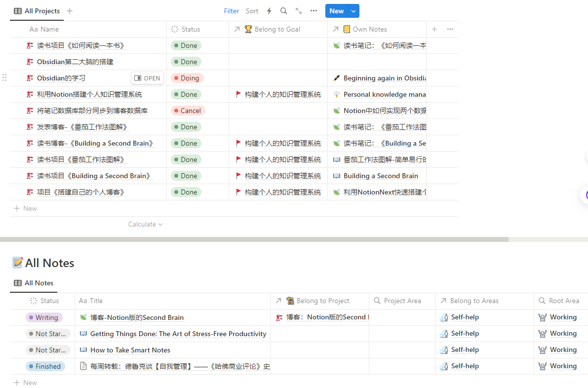Viewport: 588px width, 388px height.
Task: Click the lightning bolt automations icon
Action: coord(269,11)
